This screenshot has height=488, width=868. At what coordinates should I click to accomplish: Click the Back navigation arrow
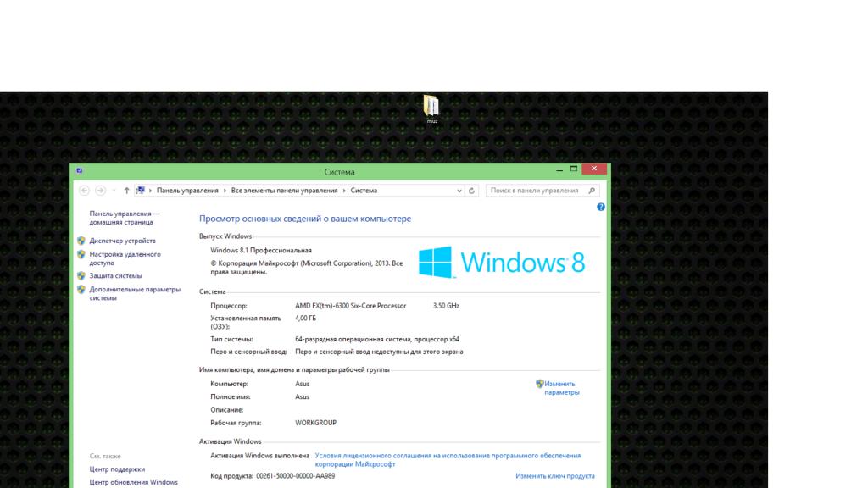[x=84, y=191]
